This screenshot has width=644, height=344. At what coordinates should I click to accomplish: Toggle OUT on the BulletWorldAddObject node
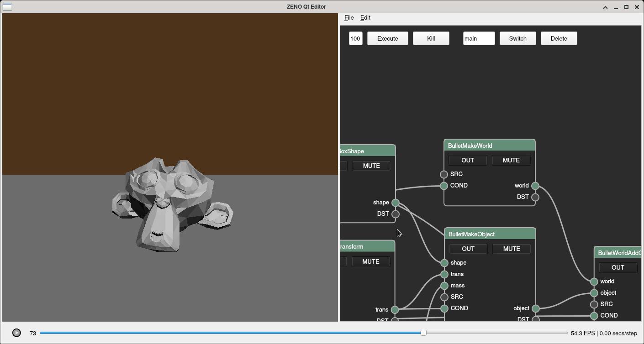point(618,267)
